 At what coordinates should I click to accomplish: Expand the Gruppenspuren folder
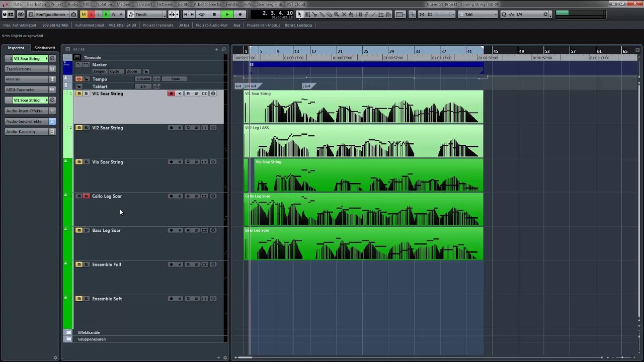coord(68,339)
